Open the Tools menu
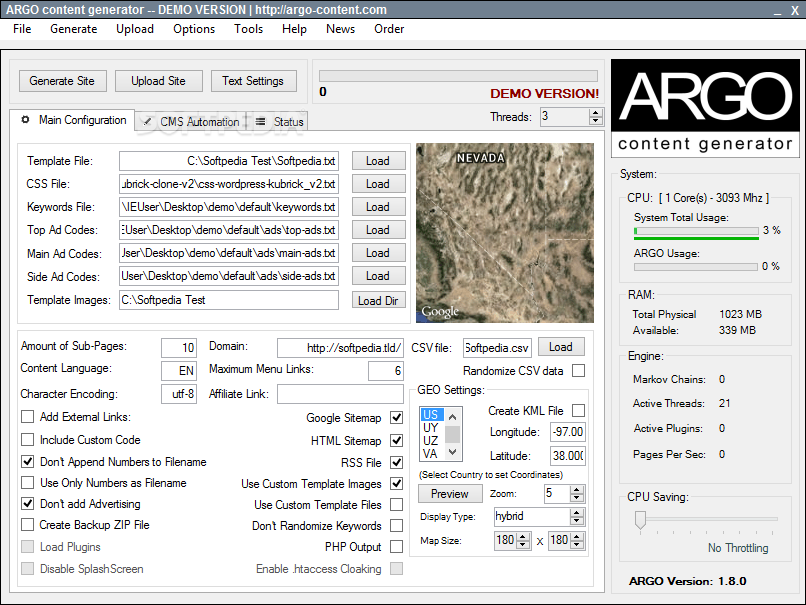 click(x=248, y=29)
